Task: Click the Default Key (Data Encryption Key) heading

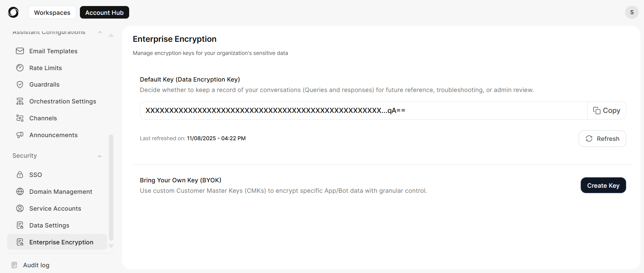Action: pos(190,80)
